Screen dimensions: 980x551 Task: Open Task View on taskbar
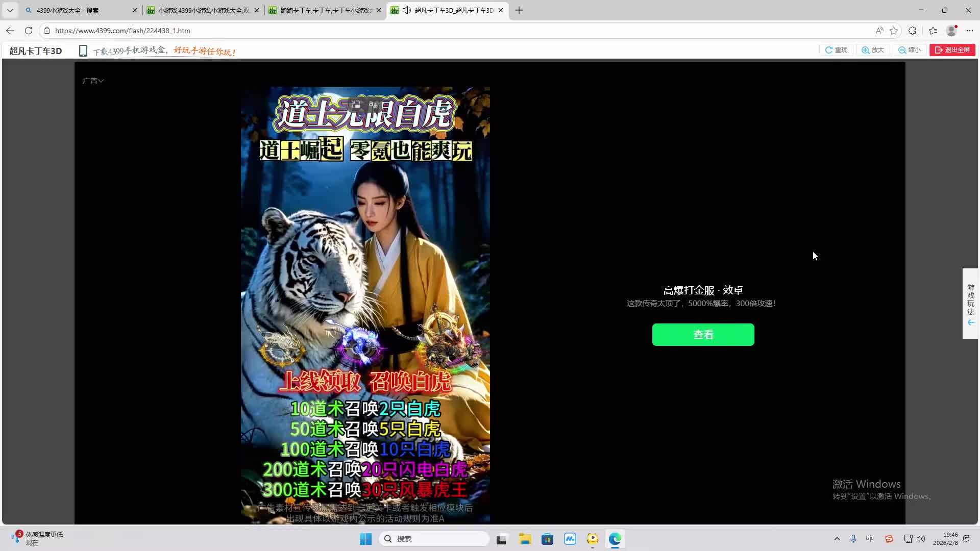click(502, 539)
